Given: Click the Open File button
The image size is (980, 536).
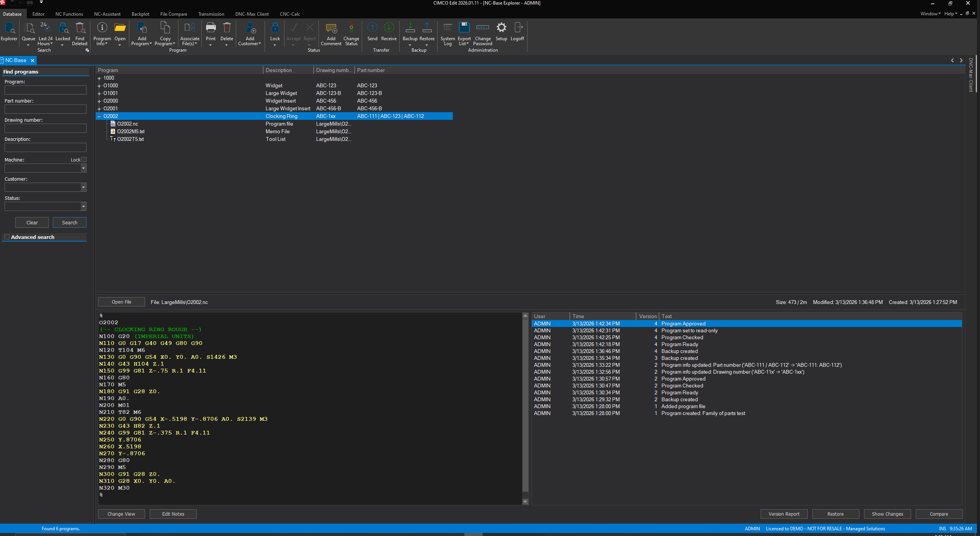Looking at the screenshot, I should (121, 302).
